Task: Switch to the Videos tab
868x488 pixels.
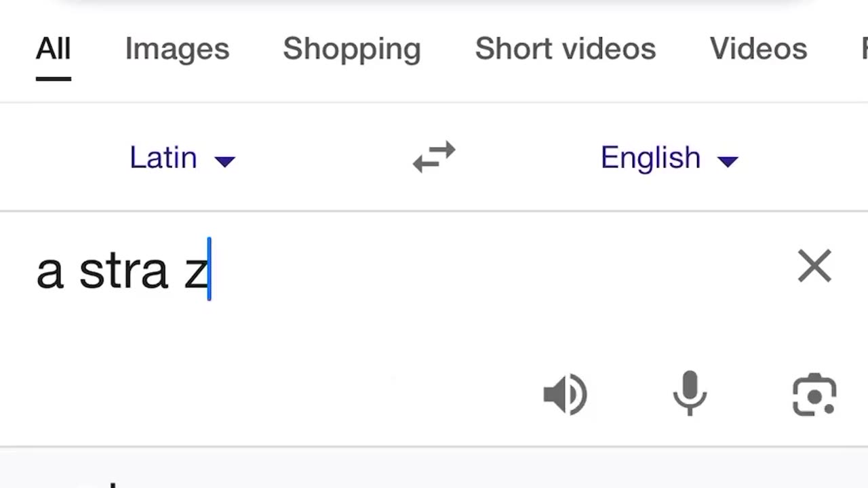Action: 758,49
